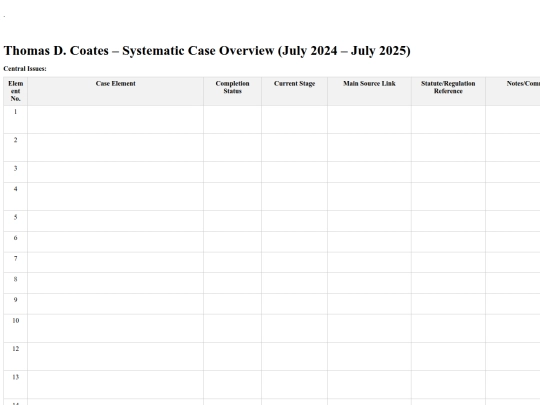The width and height of the screenshot is (540, 405).
Task: Click the Statute/Regulation Reference cell in row 5
Action: click(x=448, y=221)
